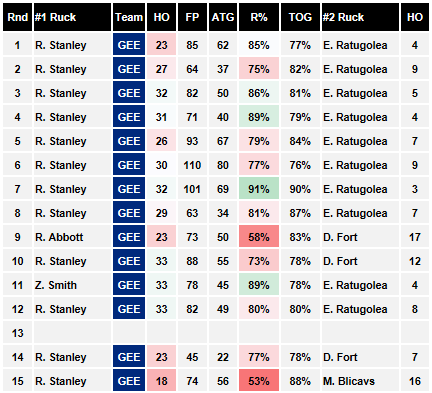Click the GEE team badge in round 1
Screen dimensions: 432x393
129,45
